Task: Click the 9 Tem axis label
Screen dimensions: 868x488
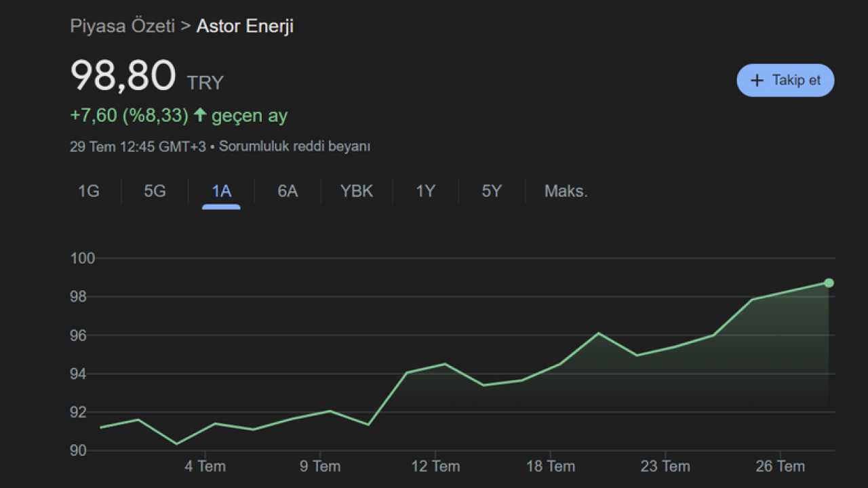Action: (x=320, y=466)
